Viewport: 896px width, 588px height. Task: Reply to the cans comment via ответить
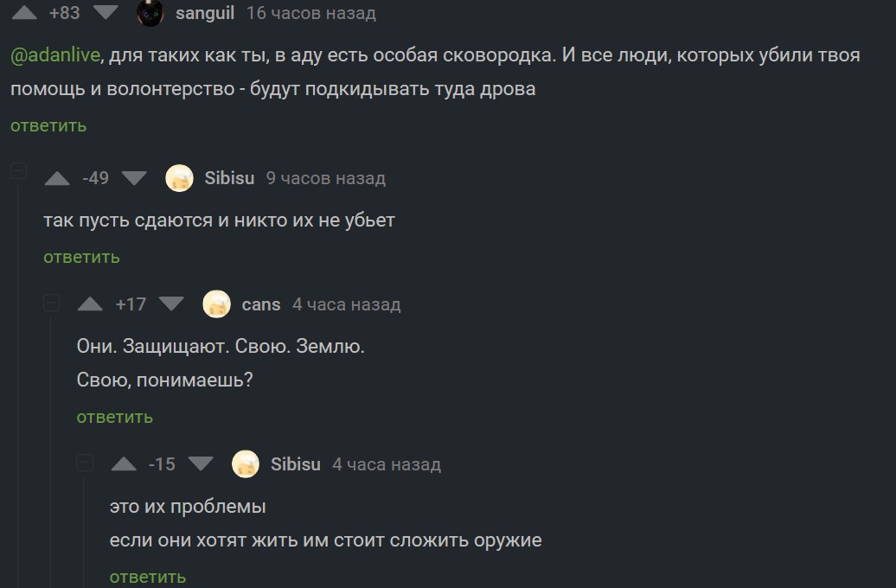114,417
